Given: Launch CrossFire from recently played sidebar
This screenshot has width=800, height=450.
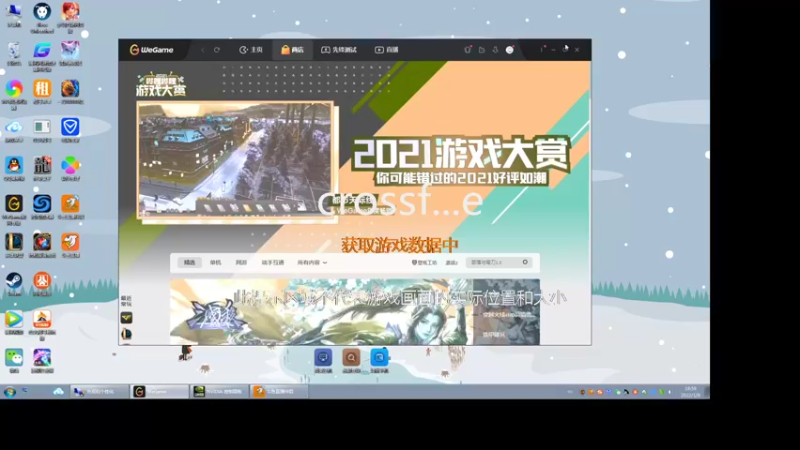Looking at the screenshot, I should tap(127, 318).
